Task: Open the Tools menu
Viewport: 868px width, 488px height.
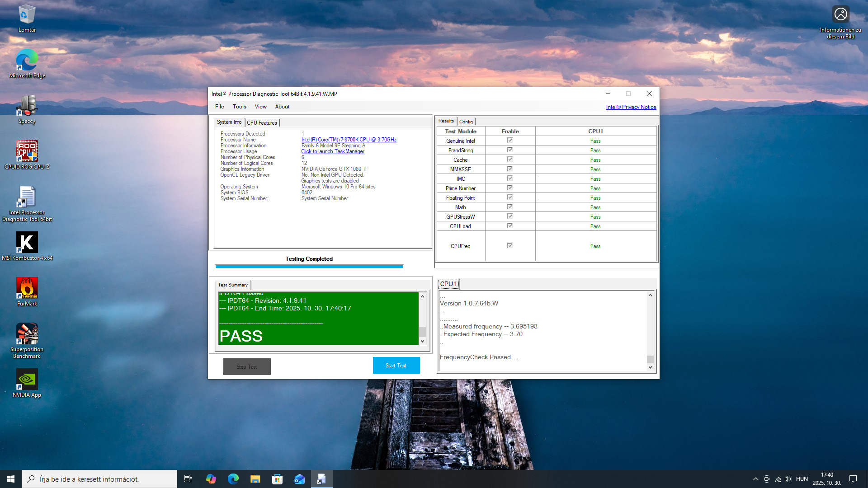Action: click(239, 107)
